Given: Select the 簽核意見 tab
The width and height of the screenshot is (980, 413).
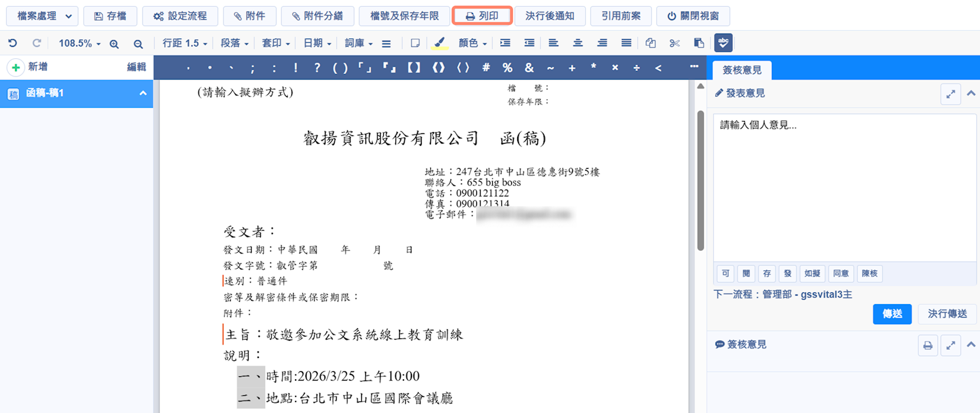Looking at the screenshot, I should pyautogui.click(x=742, y=70).
